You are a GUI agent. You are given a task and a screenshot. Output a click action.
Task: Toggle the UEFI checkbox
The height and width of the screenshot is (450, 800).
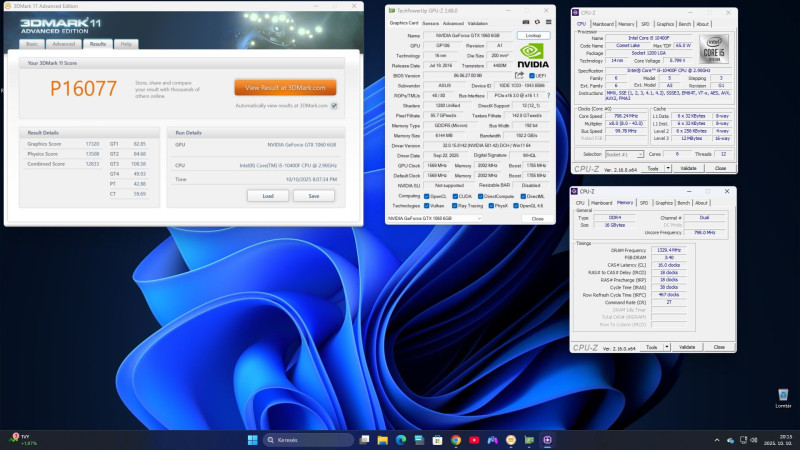point(530,74)
